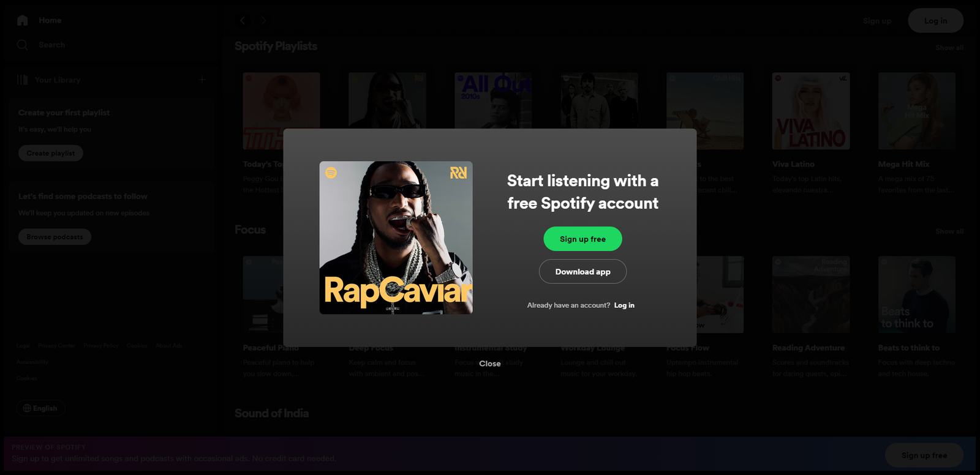The height and width of the screenshot is (475, 980).
Task: Show all Spotify Playlists
Action: 949,48
